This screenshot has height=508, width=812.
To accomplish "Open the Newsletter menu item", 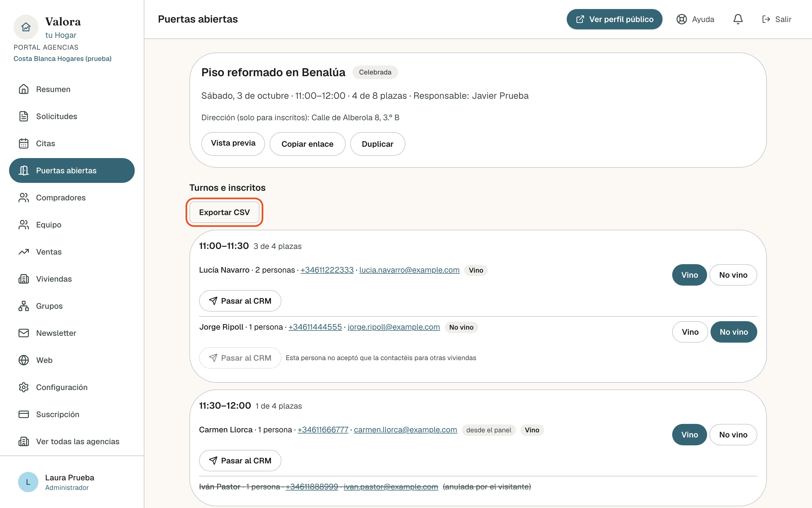I will pyautogui.click(x=72, y=333).
